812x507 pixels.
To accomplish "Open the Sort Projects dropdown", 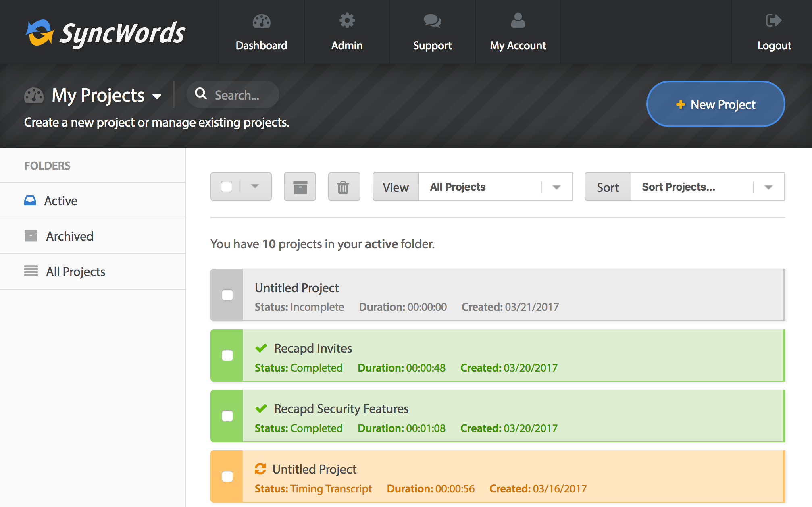I will point(707,187).
